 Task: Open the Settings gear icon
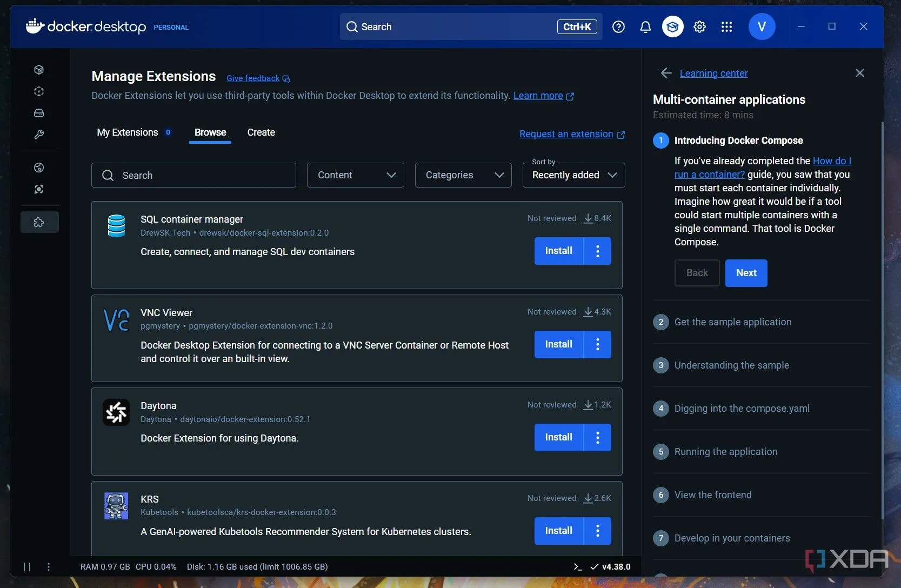(x=699, y=27)
